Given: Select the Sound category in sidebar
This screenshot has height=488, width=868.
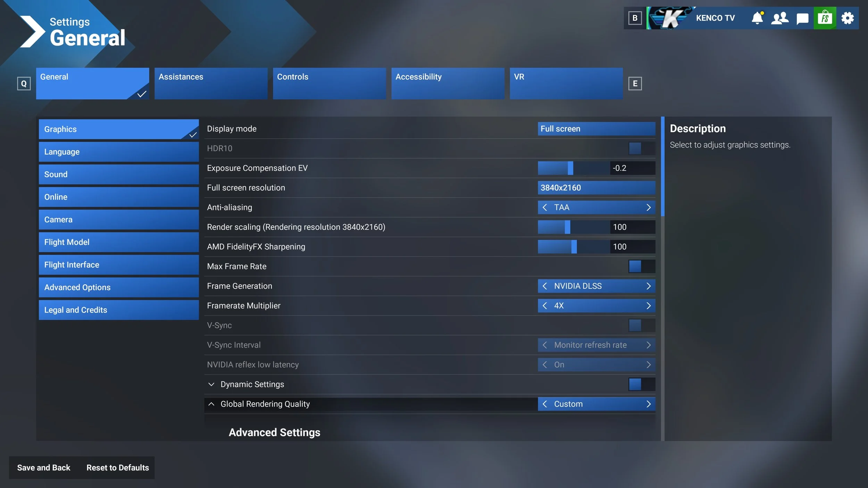Looking at the screenshot, I should 118,174.
